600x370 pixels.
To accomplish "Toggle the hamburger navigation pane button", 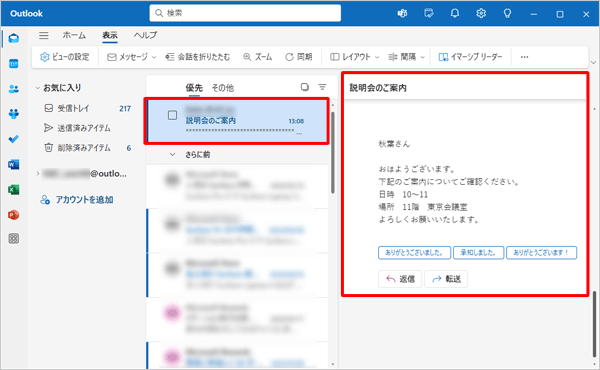I will coord(44,36).
